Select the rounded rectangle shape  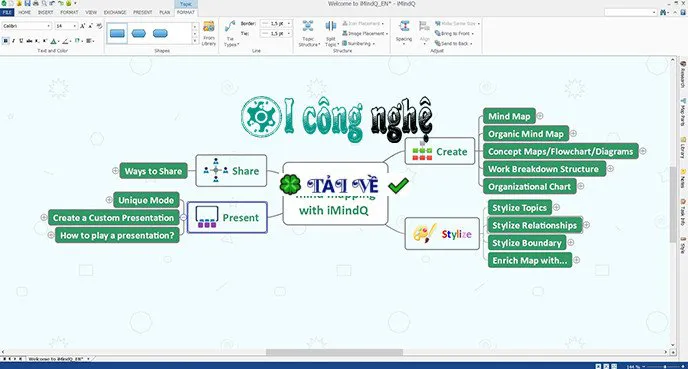(x=160, y=33)
